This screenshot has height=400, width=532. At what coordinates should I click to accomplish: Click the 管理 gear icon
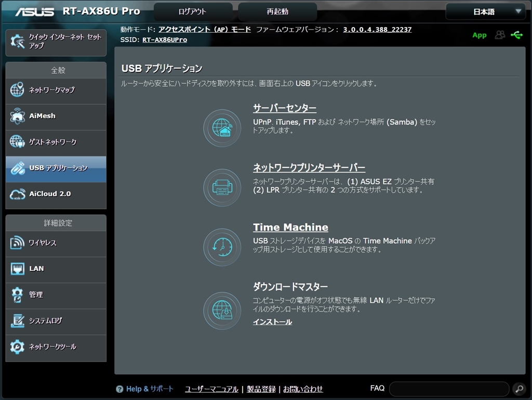point(17,295)
